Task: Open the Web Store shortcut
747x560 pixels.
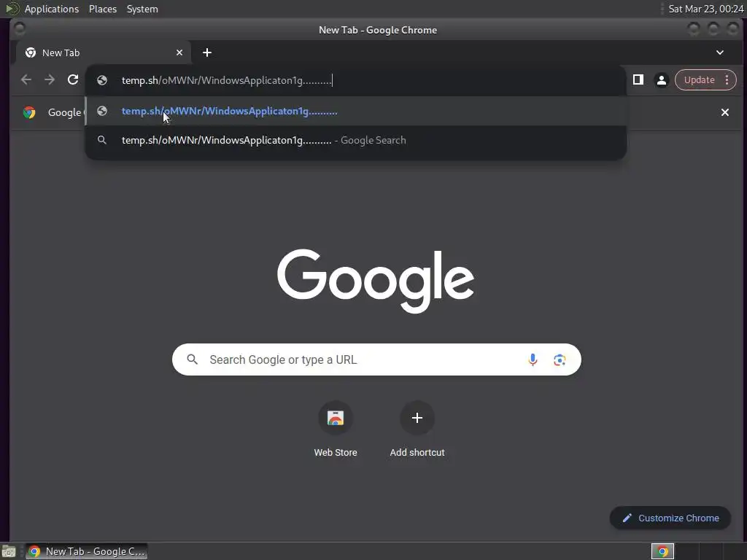Action: [x=336, y=430]
